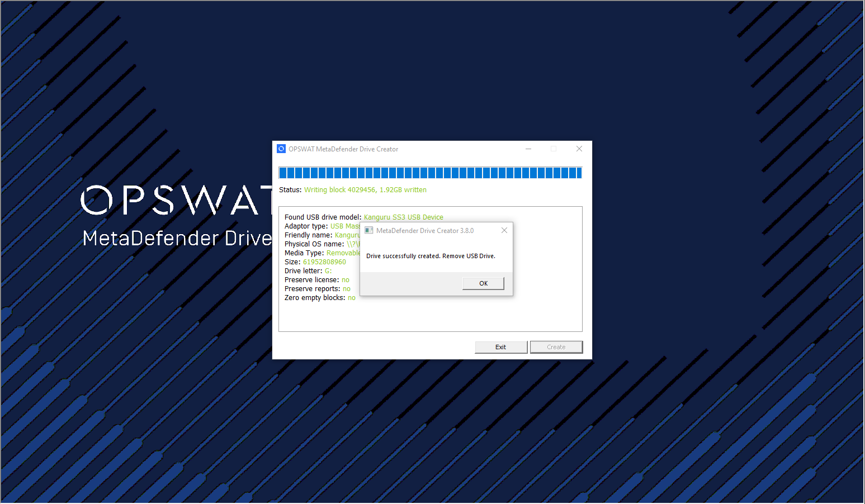Image resolution: width=865 pixels, height=504 pixels.
Task: Click the greyed-out Create button
Action: [x=556, y=347]
